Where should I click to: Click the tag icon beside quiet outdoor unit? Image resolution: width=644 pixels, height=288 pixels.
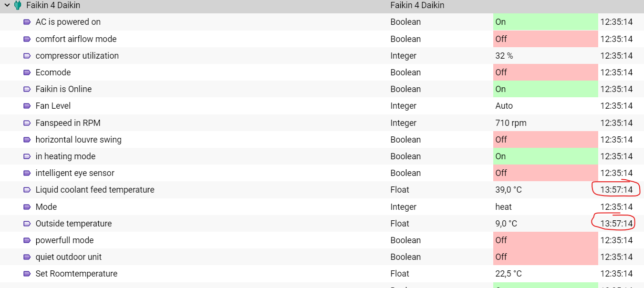point(27,257)
